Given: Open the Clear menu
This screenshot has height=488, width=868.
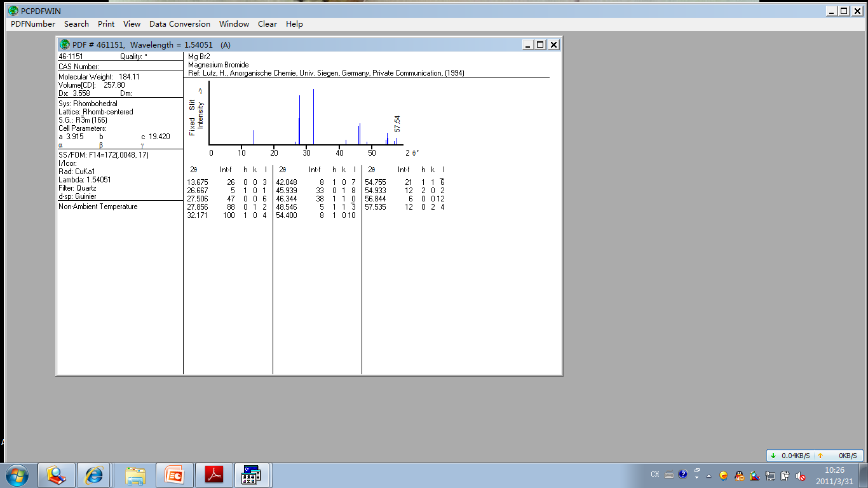Looking at the screenshot, I should (x=268, y=24).
